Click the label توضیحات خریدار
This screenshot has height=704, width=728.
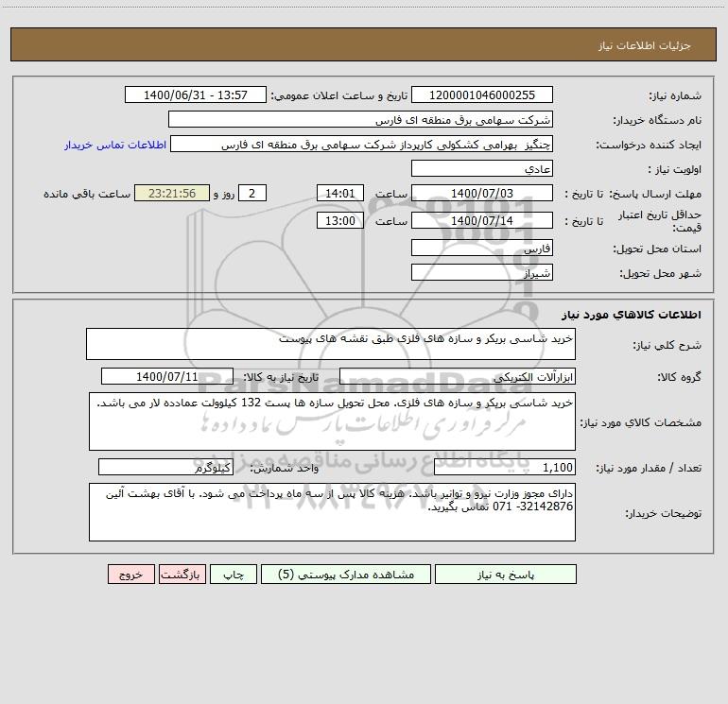click(664, 513)
